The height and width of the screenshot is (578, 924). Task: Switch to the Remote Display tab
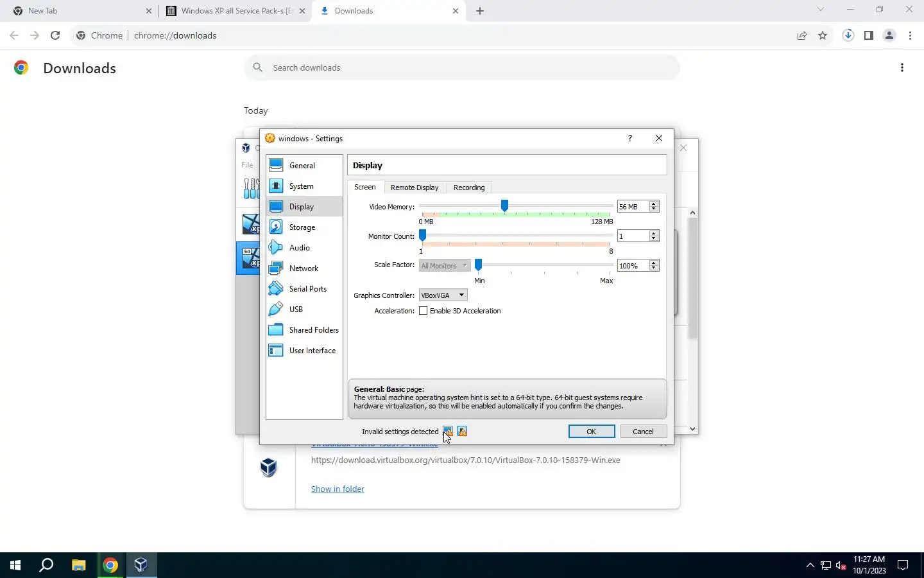(x=415, y=188)
